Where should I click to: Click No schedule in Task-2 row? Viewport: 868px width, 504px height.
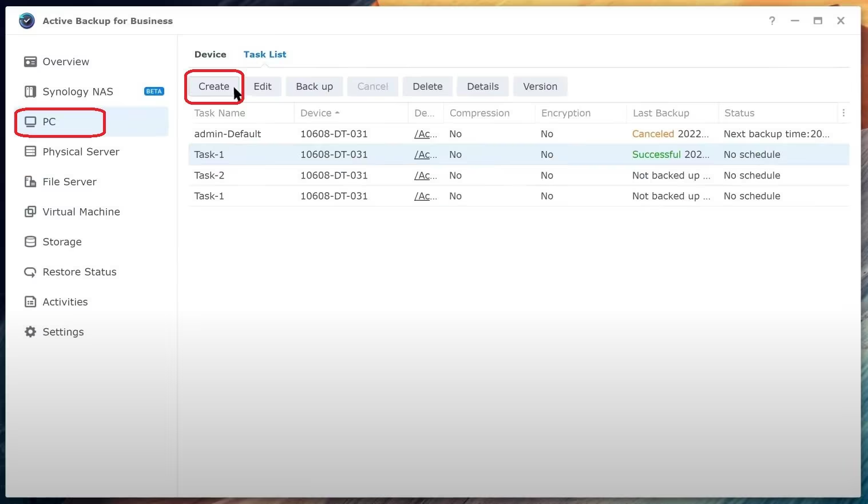[752, 176]
